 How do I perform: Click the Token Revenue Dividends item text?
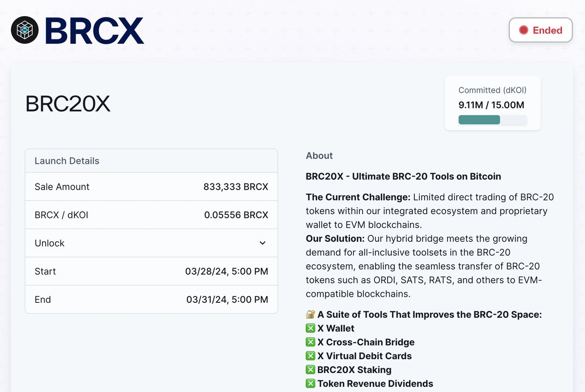click(375, 384)
